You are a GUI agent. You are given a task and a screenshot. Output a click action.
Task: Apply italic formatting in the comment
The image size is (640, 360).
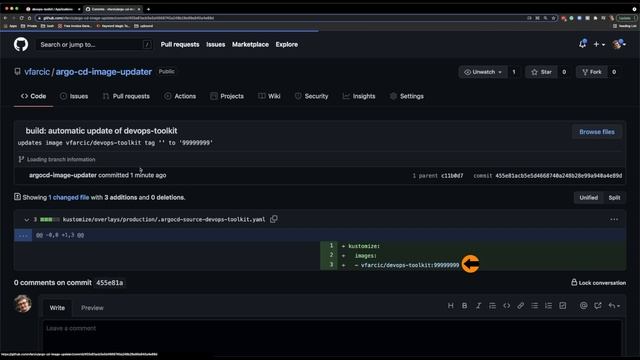[478, 306]
